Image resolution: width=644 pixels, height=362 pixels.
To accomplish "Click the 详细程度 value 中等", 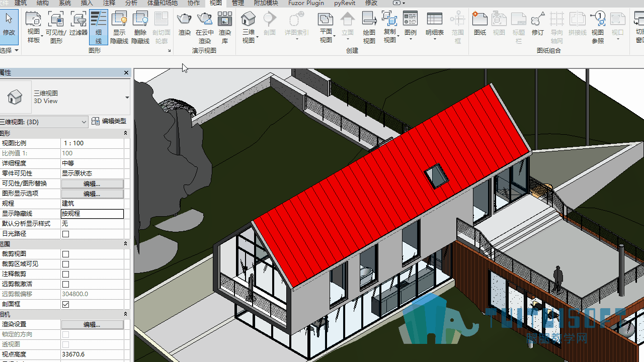I will click(x=93, y=163).
